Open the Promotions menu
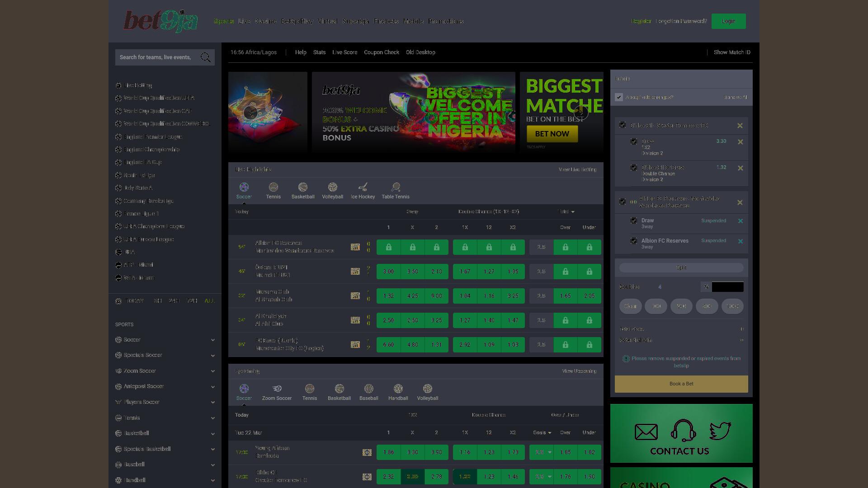The height and width of the screenshot is (488, 868). [x=446, y=21]
